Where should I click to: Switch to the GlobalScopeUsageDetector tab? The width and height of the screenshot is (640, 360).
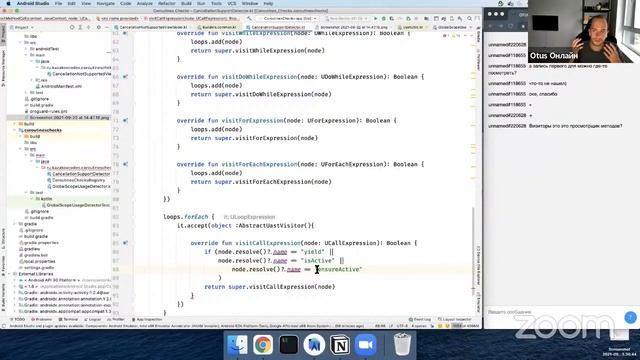click(451, 27)
